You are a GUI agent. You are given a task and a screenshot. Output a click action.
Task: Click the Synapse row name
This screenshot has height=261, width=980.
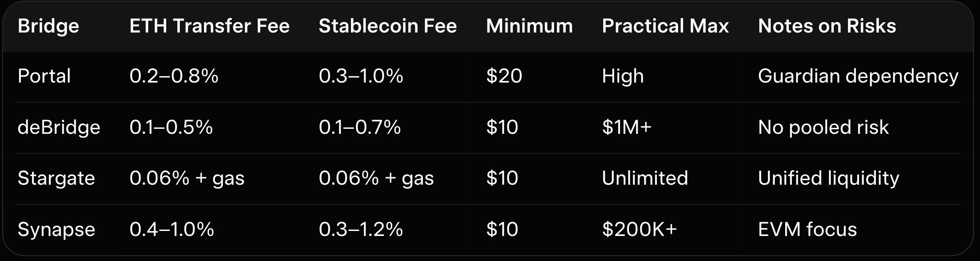pyautogui.click(x=56, y=230)
